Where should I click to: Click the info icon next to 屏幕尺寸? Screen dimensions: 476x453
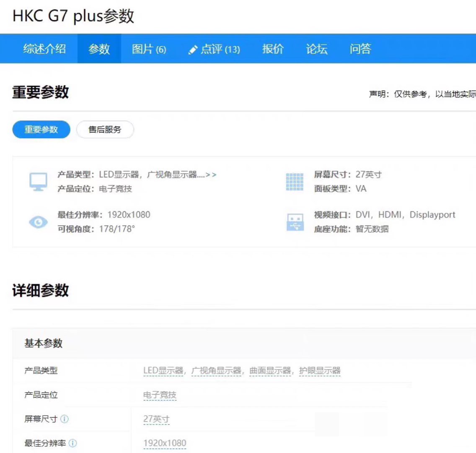[65, 419]
